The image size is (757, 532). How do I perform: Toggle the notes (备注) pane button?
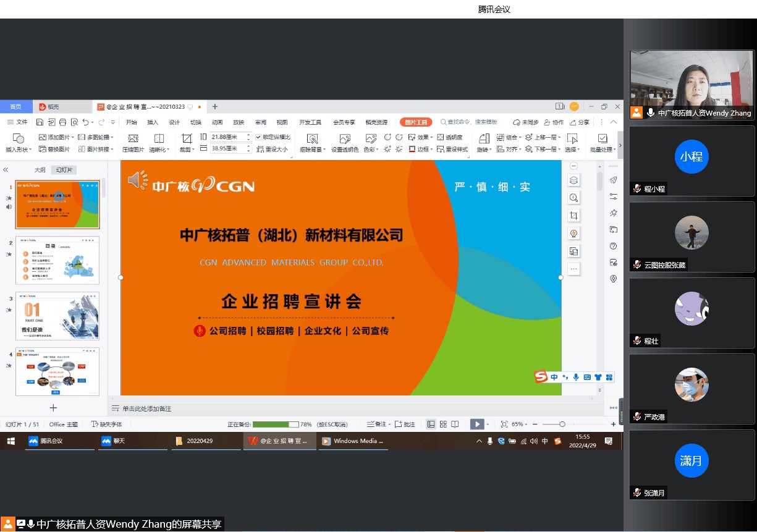click(377, 424)
